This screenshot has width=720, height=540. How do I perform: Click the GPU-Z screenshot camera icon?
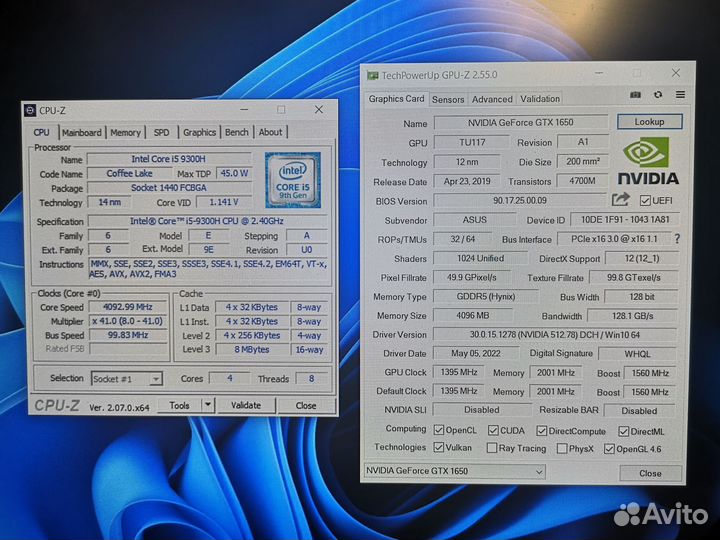click(x=636, y=95)
